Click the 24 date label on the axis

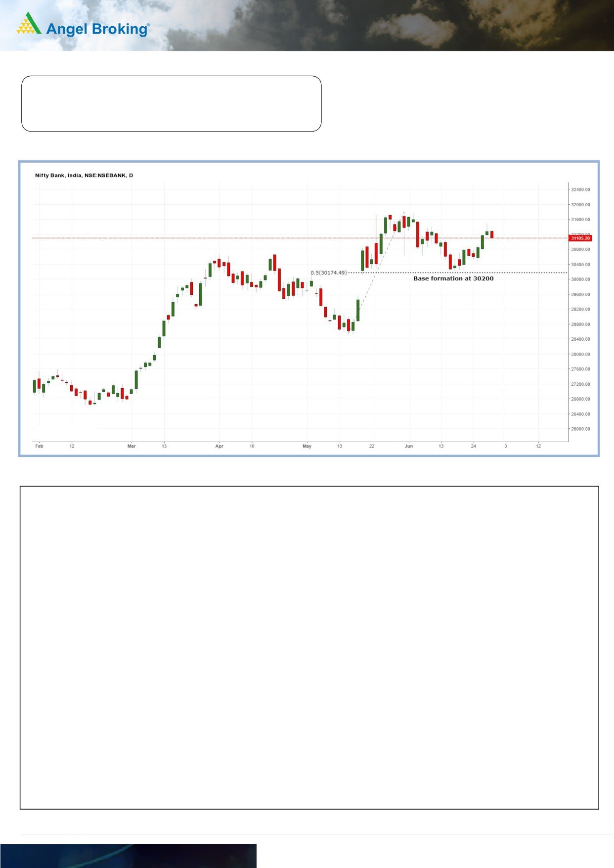click(x=474, y=446)
